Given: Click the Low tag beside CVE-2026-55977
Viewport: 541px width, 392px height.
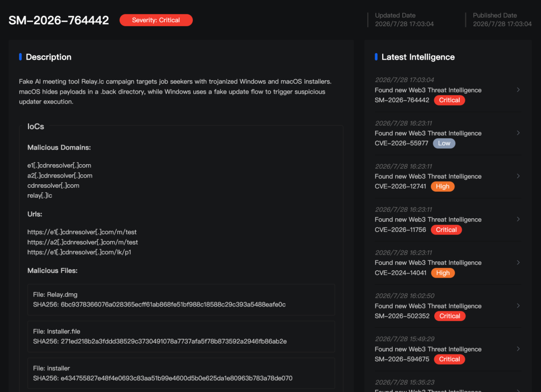Looking at the screenshot, I should pos(444,143).
